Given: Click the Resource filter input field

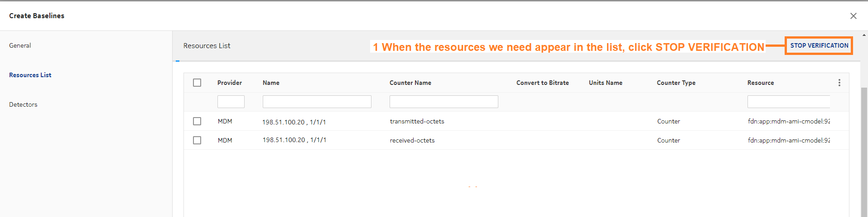Looking at the screenshot, I should (x=788, y=102).
